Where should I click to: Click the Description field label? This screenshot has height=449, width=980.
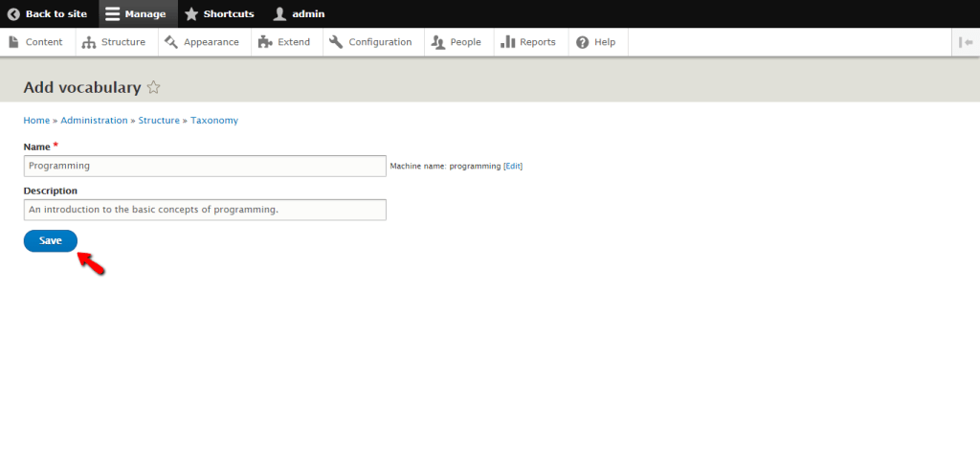coord(51,191)
